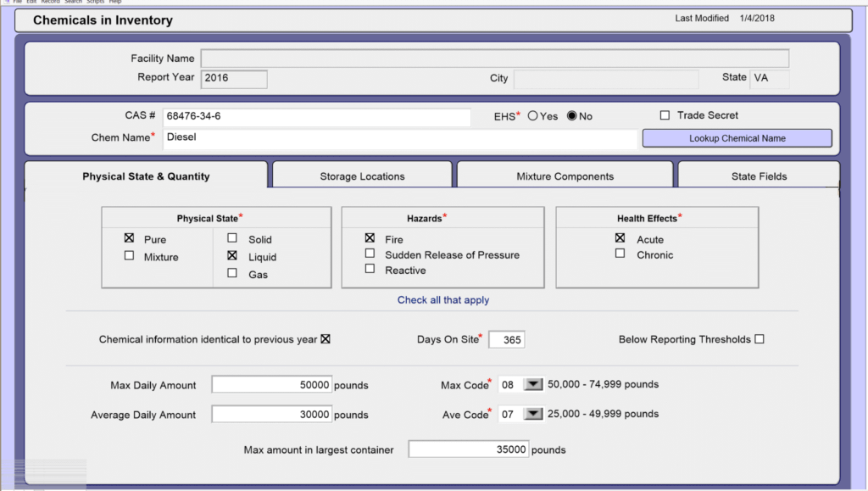The width and height of the screenshot is (868, 491).
Task: Click into the Facility Name field
Action: coord(495,59)
